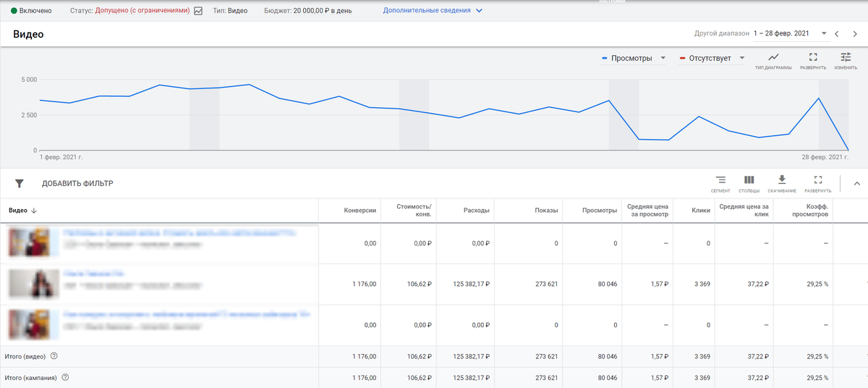Click 37,22 ₽ in Итого (кампания) row
The width and height of the screenshot is (868, 388).
pyautogui.click(x=759, y=377)
